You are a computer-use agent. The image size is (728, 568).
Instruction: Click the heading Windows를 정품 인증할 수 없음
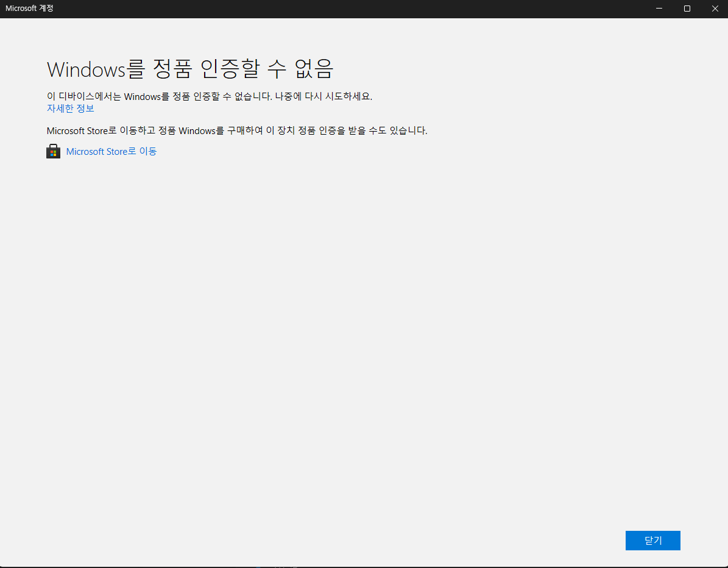[190, 69]
